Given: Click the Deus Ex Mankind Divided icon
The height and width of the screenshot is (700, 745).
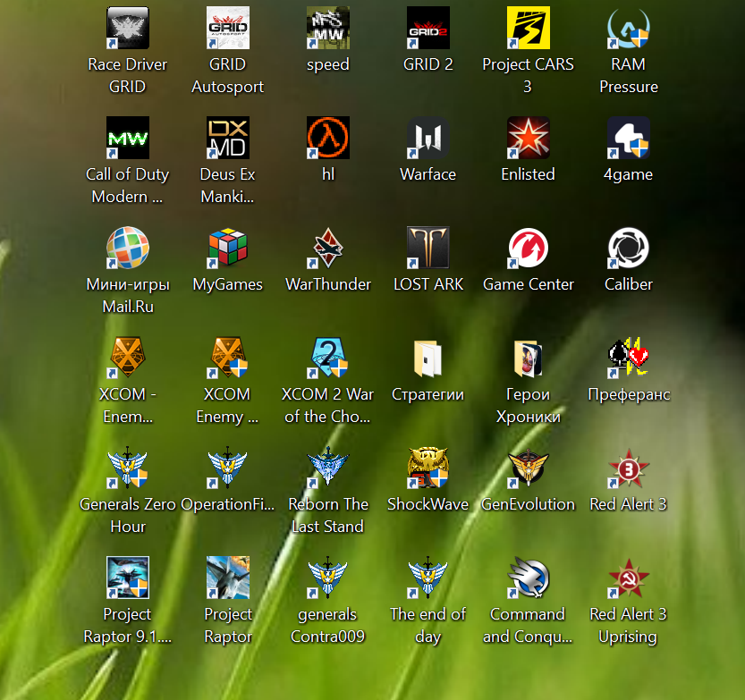Looking at the screenshot, I should tap(228, 139).
